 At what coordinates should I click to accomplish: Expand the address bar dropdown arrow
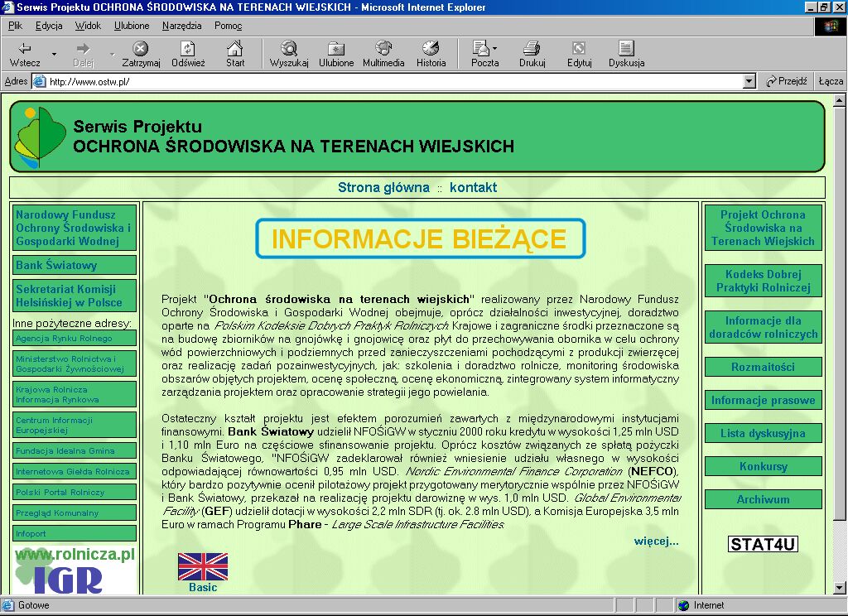coord(749,81)
